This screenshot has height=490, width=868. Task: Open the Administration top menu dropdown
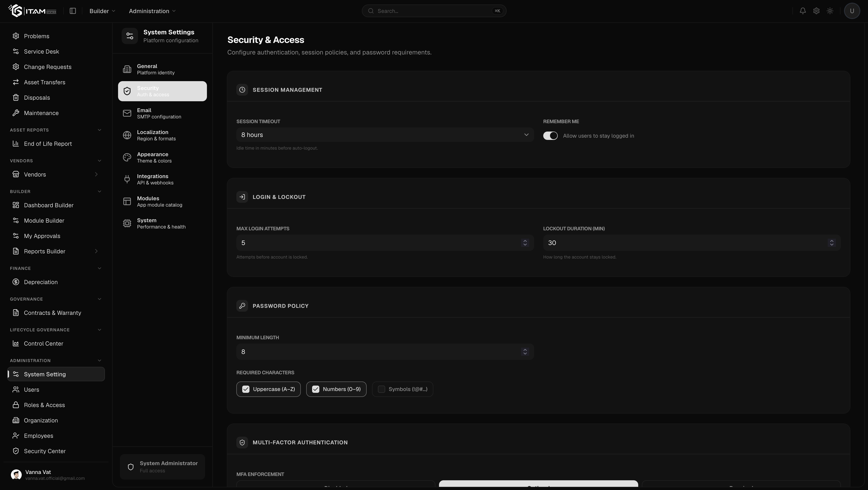pos(152,11)
